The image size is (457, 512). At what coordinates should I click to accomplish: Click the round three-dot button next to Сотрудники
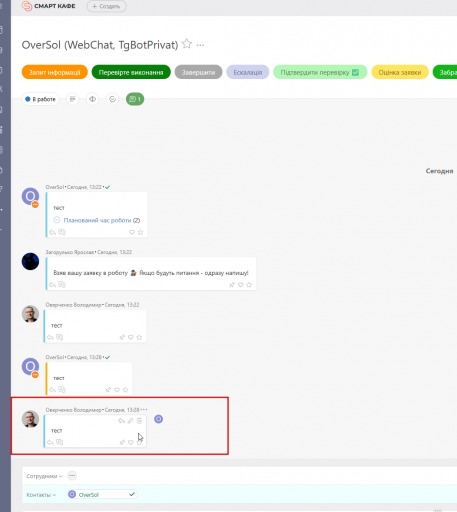pos(72,476)
